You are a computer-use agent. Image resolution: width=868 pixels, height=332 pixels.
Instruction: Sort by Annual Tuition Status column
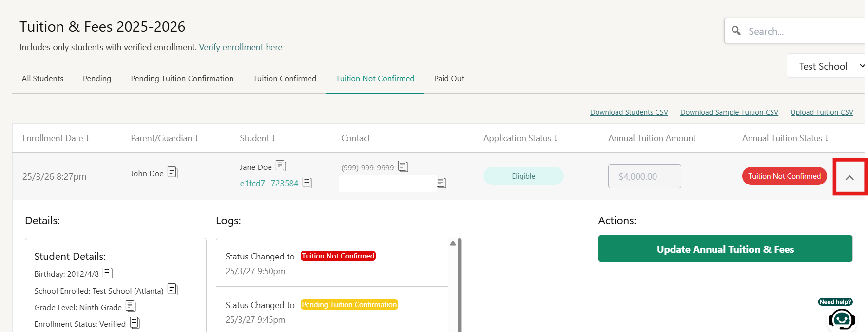pos(785,138)
